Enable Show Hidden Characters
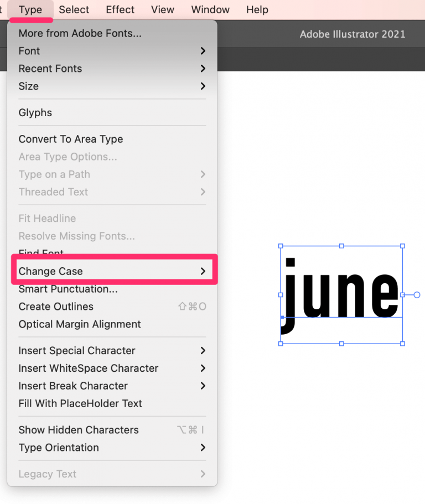 tap(79, 430)
